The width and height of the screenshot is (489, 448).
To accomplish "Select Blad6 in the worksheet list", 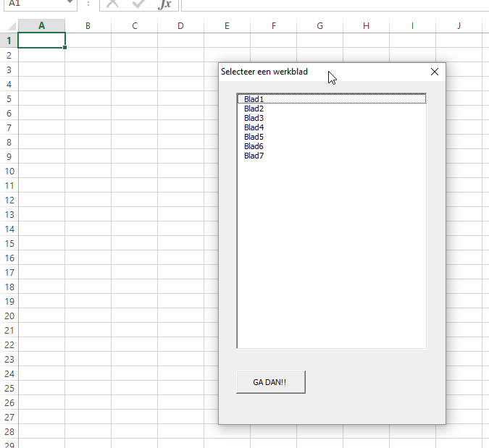I will pyautogui.click(x=332, y=146).
